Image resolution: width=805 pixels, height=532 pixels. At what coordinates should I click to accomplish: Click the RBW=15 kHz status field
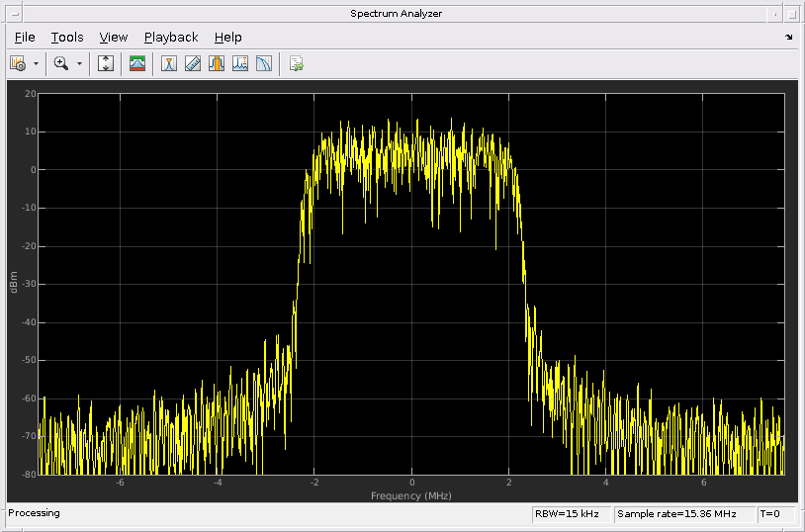coord(570,514)
